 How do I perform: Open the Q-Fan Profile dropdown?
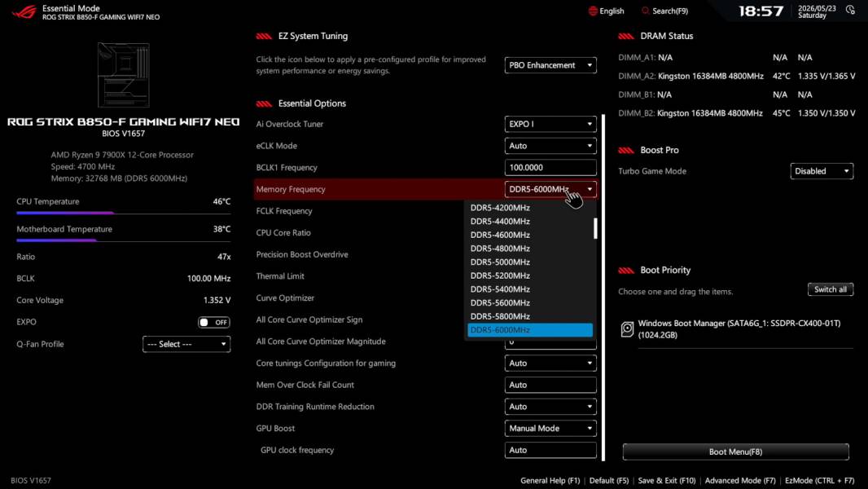(186, 344)
